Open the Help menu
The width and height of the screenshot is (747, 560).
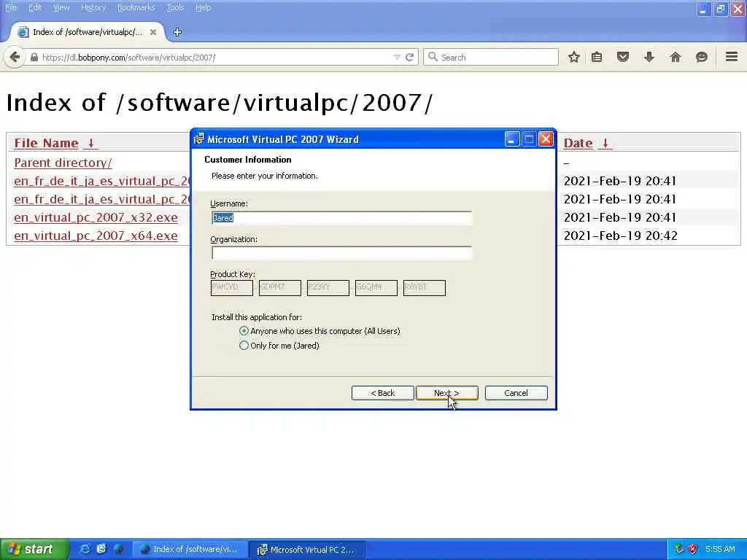(203, 7)
